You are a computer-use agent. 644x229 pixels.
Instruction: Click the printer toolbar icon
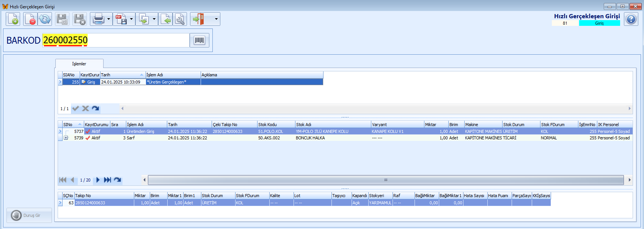[98, 19]
